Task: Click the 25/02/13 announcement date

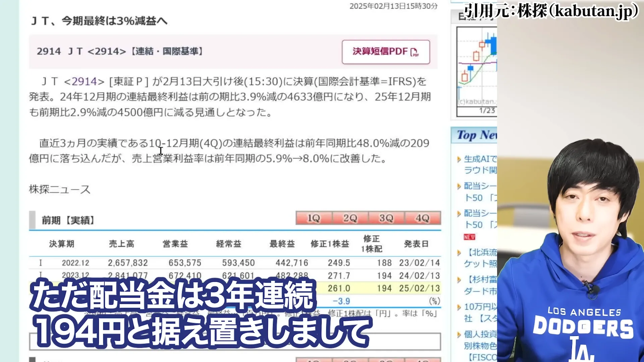Action: click(x=419, y=288)
